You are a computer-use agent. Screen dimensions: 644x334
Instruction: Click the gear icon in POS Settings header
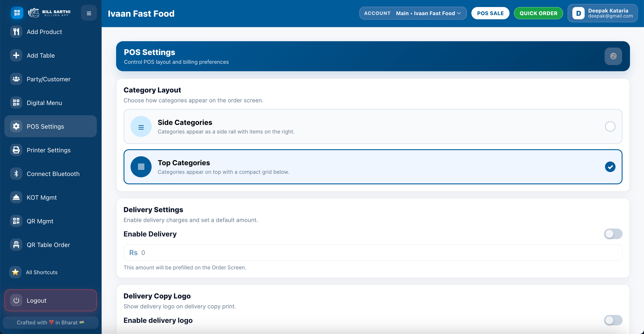click(x=613, y=56)
